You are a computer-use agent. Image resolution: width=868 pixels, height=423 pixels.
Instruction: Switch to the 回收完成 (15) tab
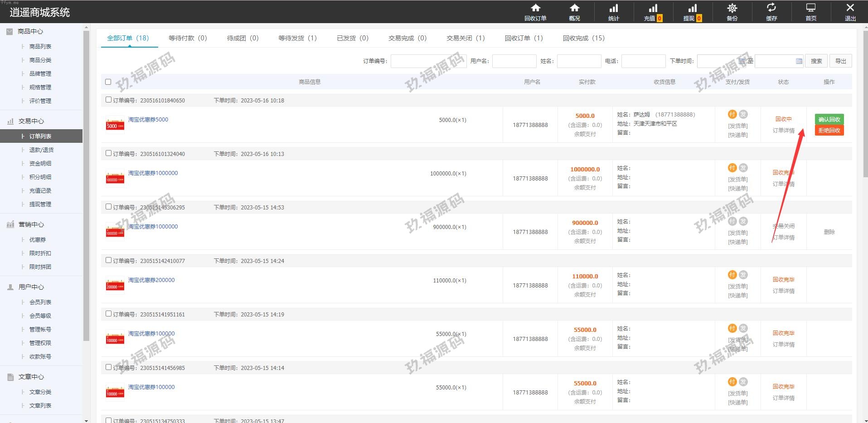(583, 38)
